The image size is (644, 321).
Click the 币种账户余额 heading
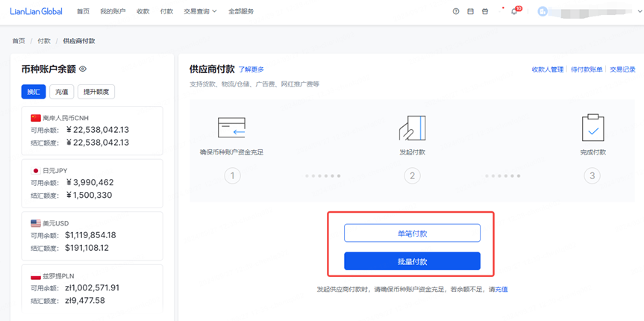coord(49,69)
